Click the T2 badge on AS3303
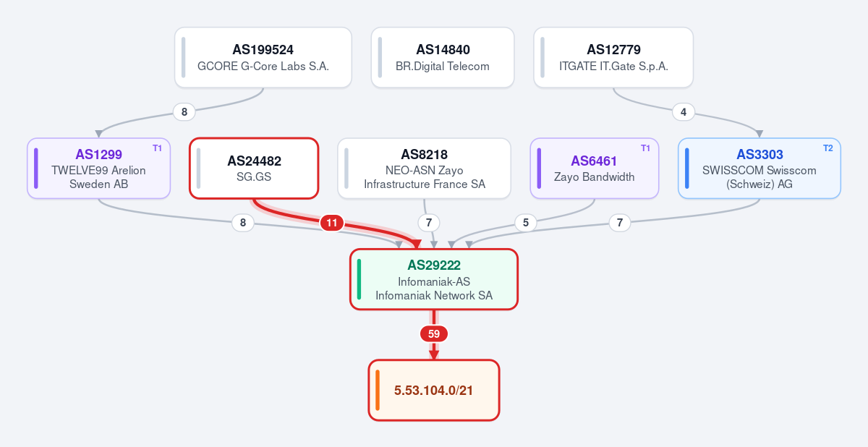 [828, 148]
